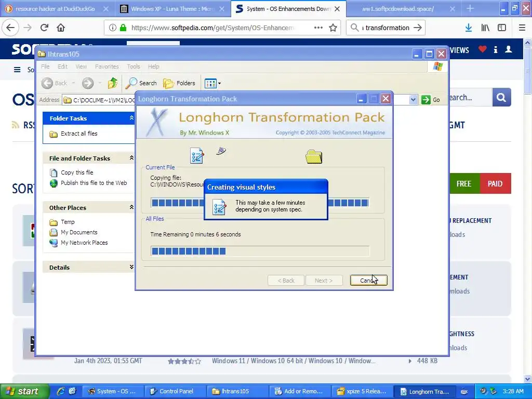Click Publish this file to the Web
This screenshot has width=532, height=399.
click(94, 183)
